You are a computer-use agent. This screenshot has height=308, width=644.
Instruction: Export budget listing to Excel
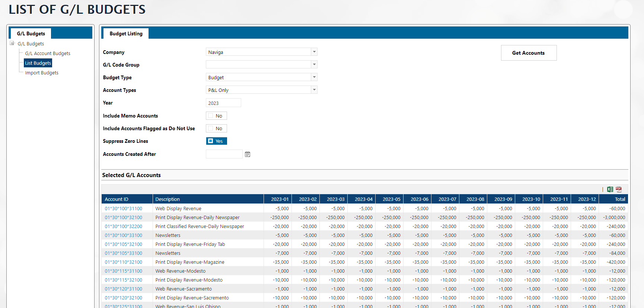click(x=610, y=189)
